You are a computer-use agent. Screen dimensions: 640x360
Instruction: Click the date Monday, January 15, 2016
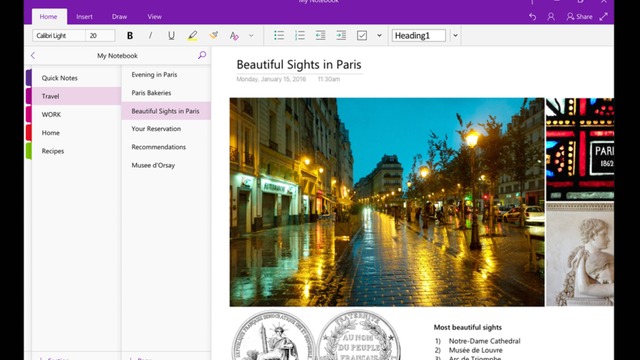271,79
